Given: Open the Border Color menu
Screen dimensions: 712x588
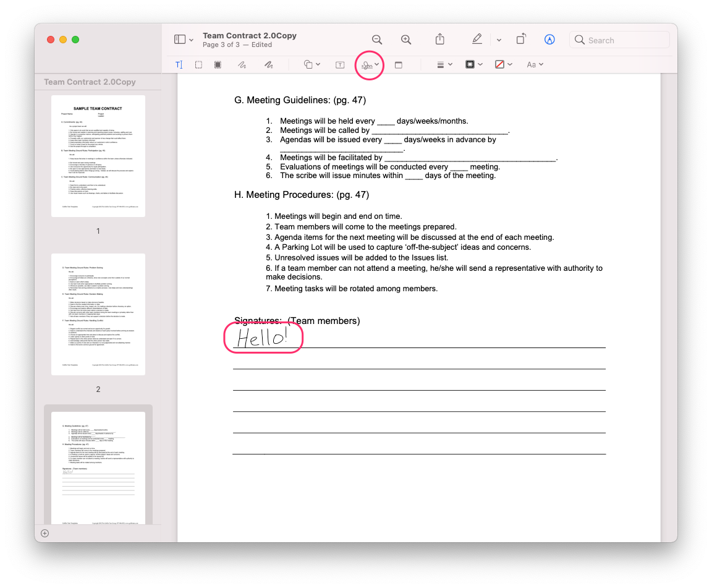Looking at the screenshot, I should 473,64.
